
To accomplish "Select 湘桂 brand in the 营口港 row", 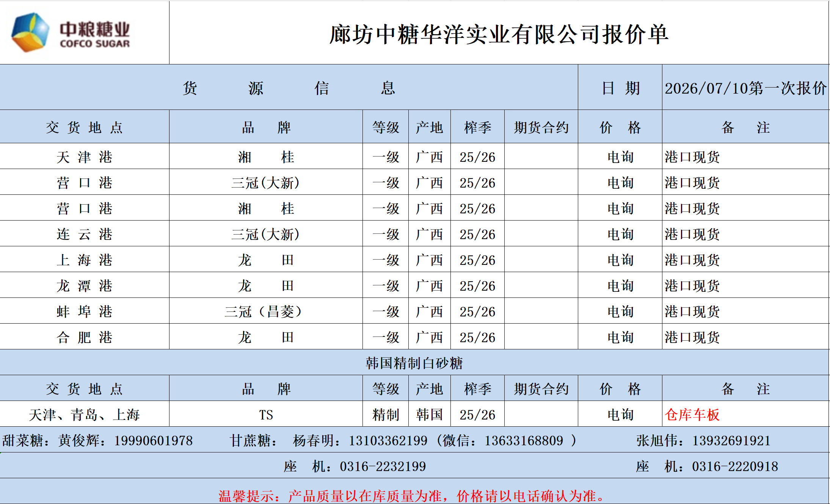I will (266, 208).
